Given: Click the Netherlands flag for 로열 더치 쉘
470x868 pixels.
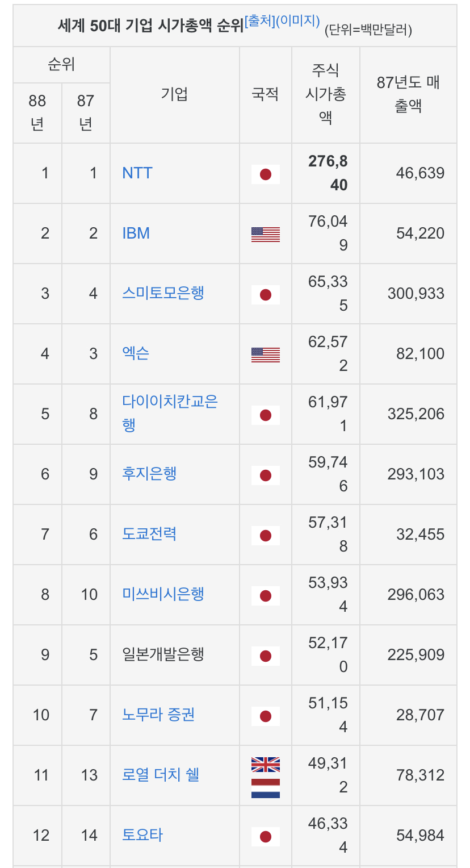Looking at the screenshot, I should 265,788.
